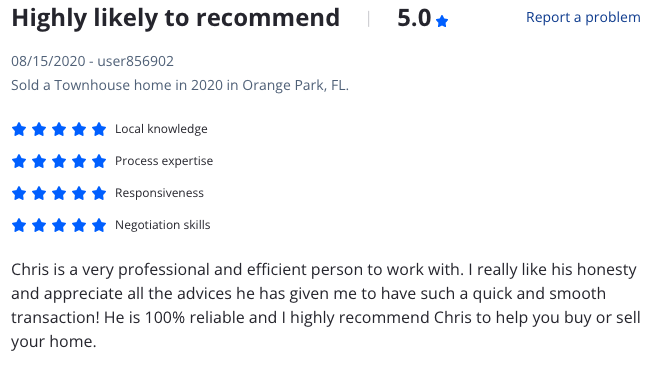
Task: Click the Negotiation skills label
Action: pyautogui.click(x=163, y=225)
